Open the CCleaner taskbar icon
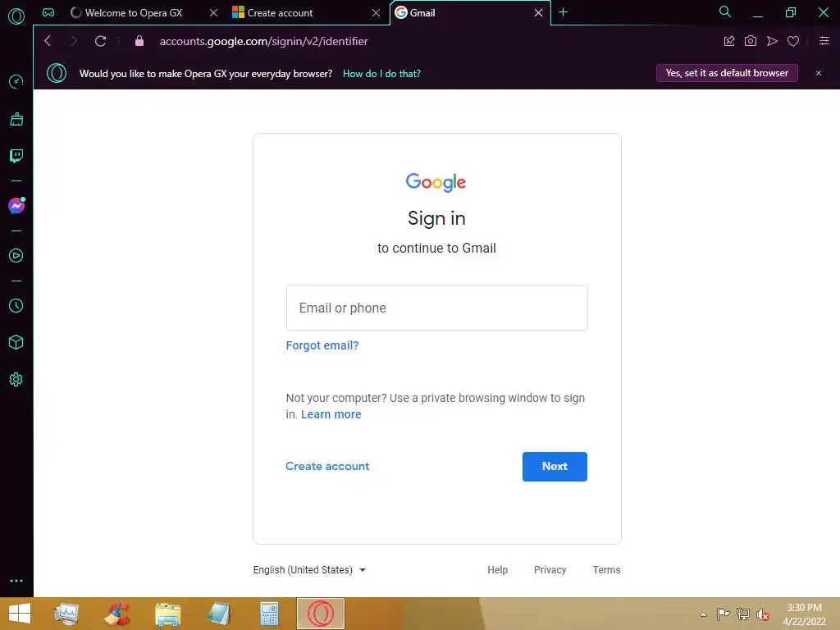The height and width of the screenshot is (630, 840). (x=117, y=614)
